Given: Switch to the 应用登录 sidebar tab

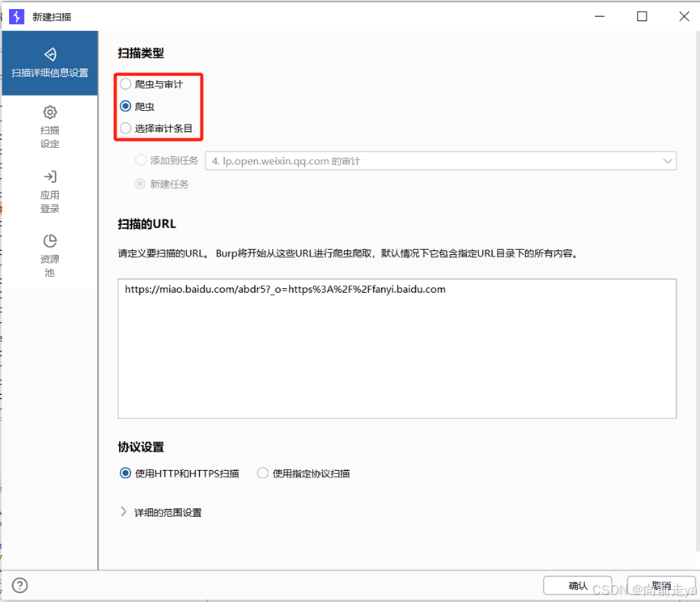Looking at the screenshot, I should tap(49, 192).
